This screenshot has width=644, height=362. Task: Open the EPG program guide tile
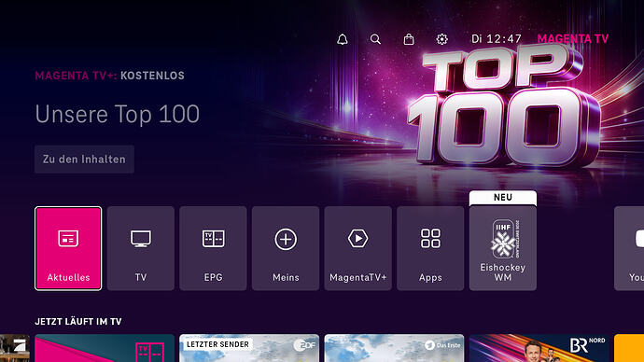(x=213, y=248)
